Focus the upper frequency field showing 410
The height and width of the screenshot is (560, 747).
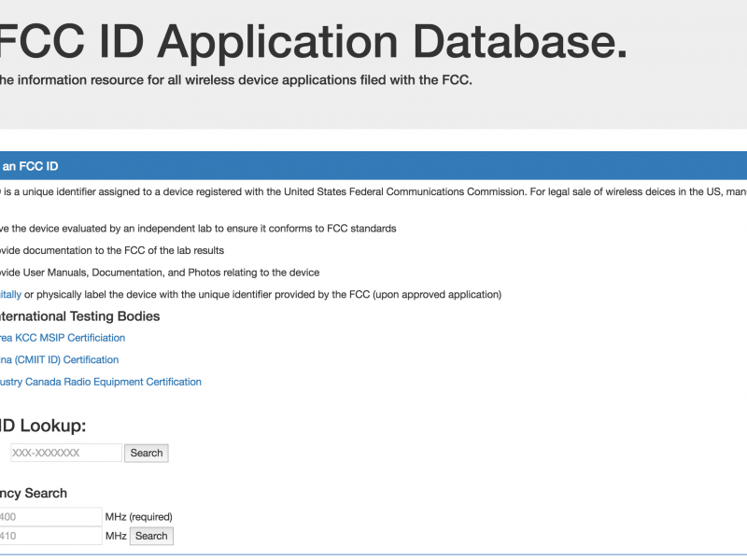click(50, 536)
